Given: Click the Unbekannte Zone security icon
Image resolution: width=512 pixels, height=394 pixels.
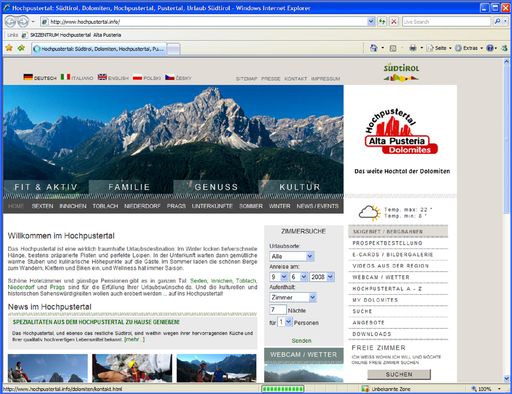Looking at the screenshot, I should [365, 389].
